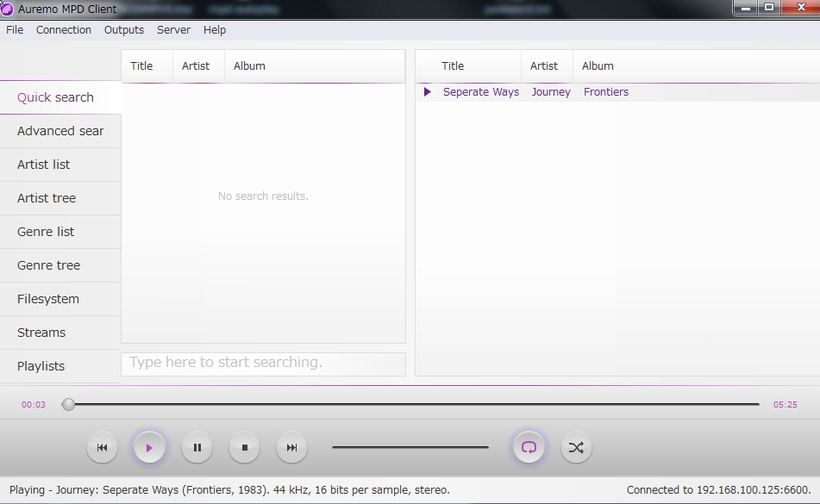Click the Connected to 192.168.100.125:6600 status

coord(719,490)
